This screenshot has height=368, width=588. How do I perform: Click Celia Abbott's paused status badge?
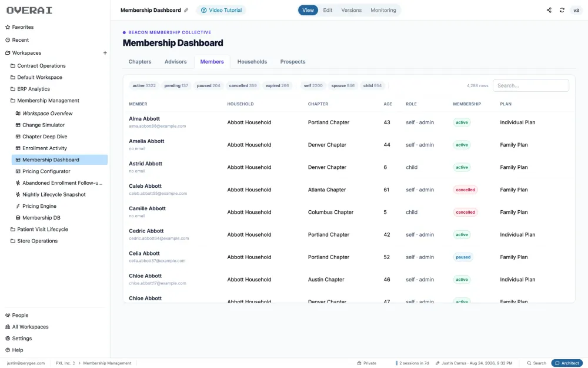(463, 257)
